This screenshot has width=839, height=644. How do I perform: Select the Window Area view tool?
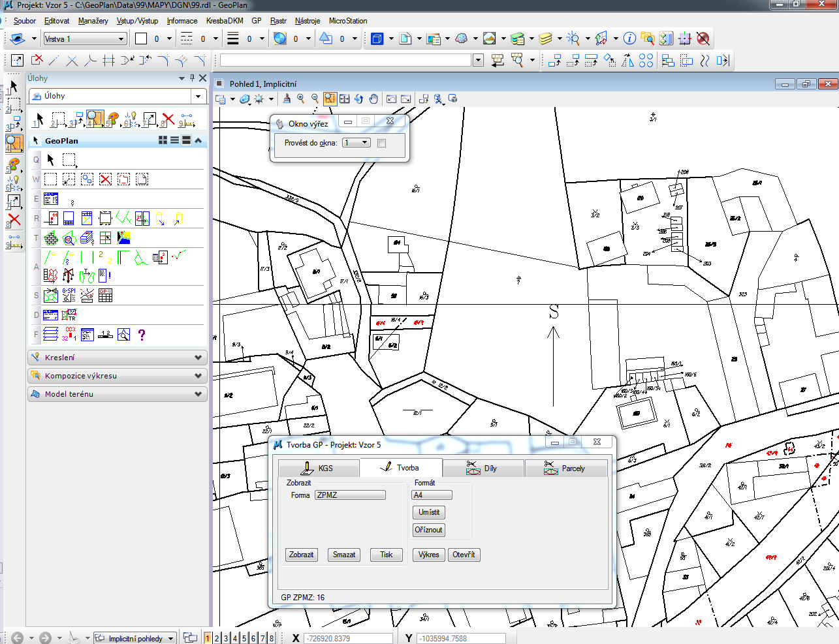pos(330,99)
